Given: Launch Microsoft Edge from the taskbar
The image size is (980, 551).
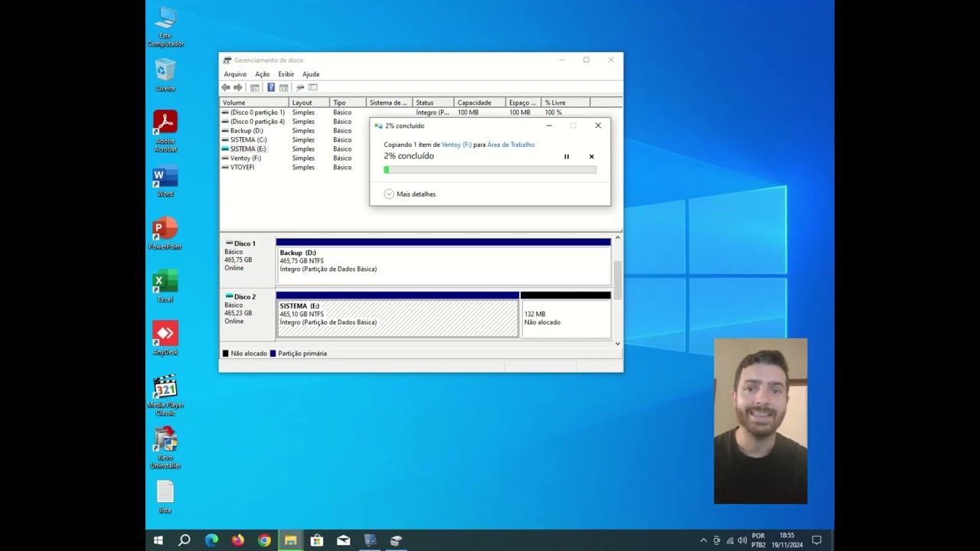Looking at the screenshot, I should coord(211,540).
